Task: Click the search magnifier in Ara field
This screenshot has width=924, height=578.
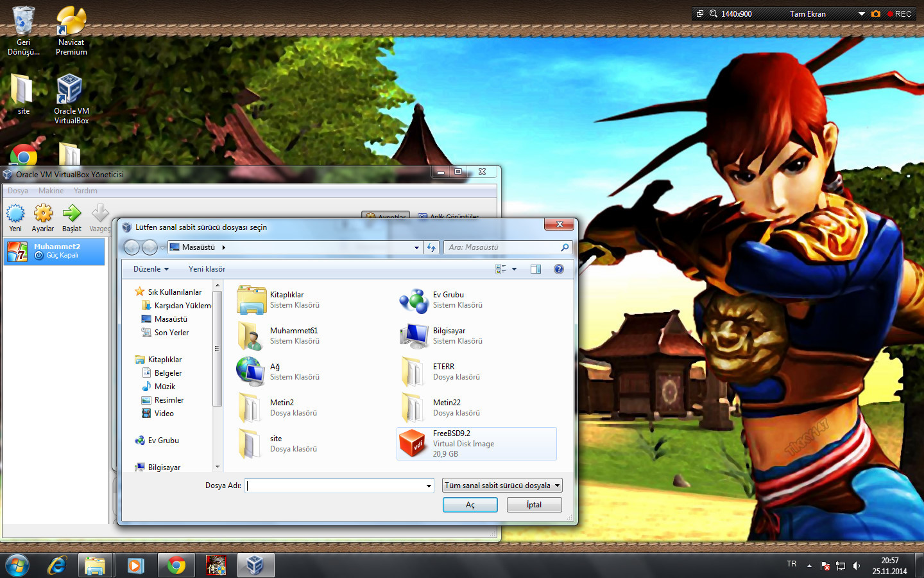Action: click(x=565, y=247)
